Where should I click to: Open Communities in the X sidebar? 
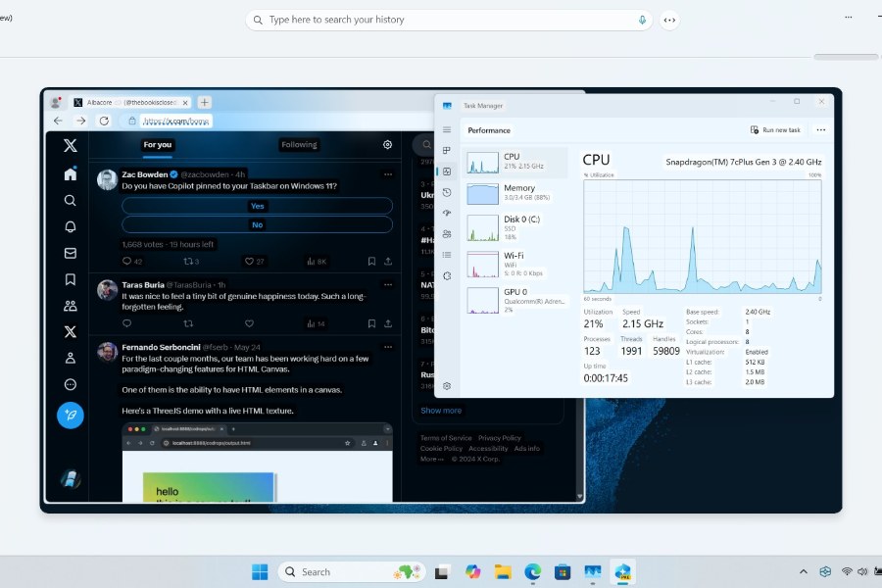(x=70, y=306)
